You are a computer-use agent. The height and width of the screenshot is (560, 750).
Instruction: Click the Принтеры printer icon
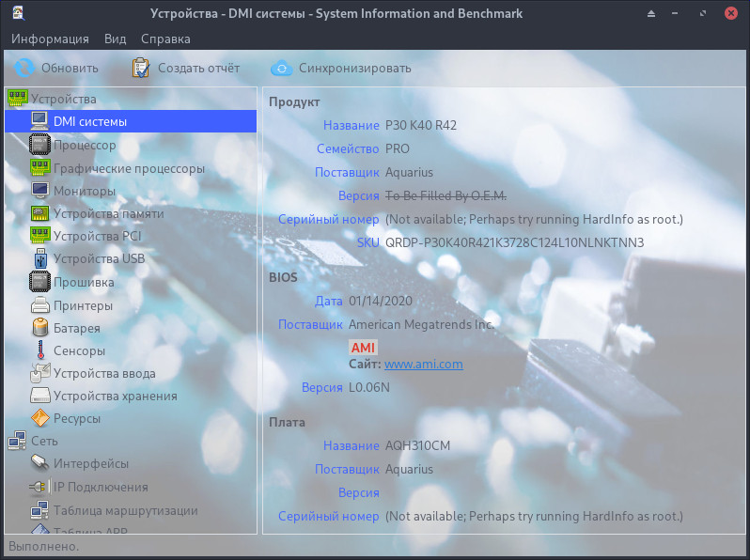click(40, 304)
